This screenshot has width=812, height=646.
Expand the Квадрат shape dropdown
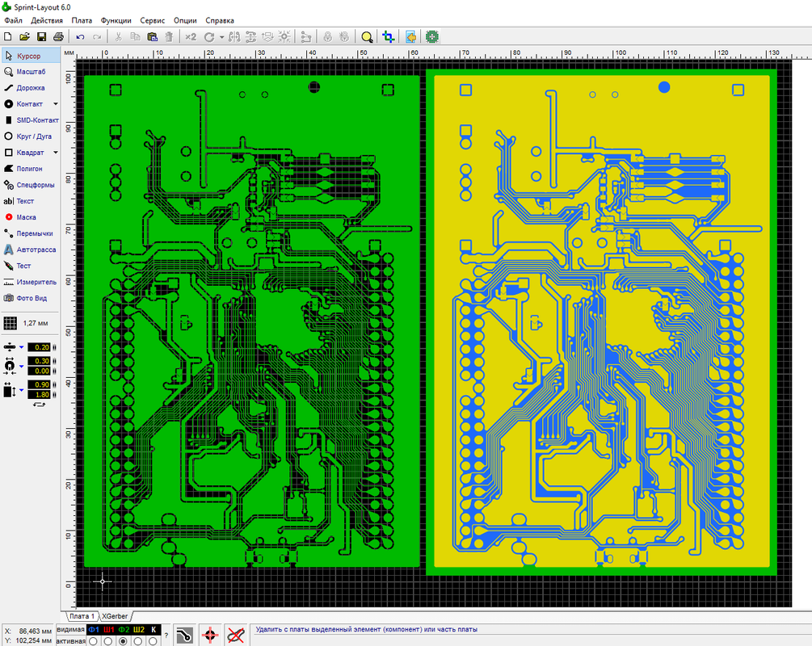[56, 153]
